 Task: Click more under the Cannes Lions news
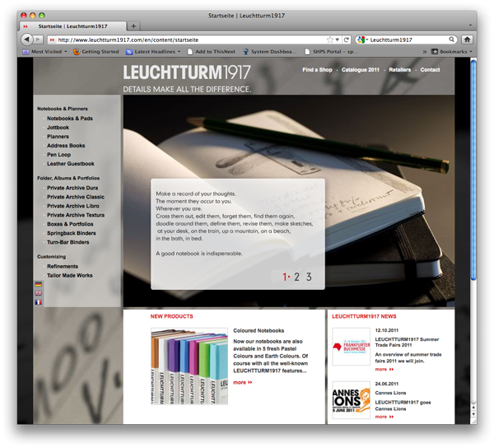point(384,417)
